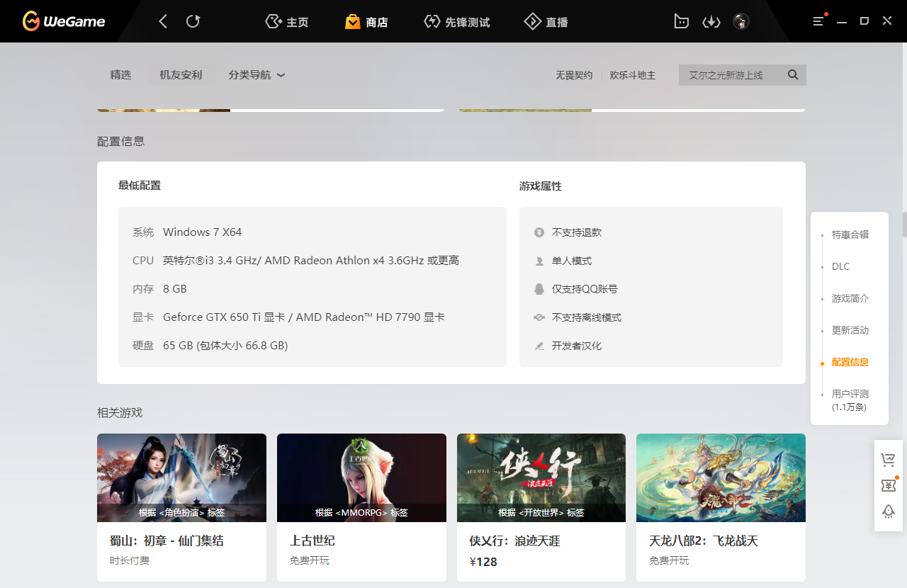Jump to 配置信息 section
The height and width of the screenshot is (588, 907).
point(850,362)
